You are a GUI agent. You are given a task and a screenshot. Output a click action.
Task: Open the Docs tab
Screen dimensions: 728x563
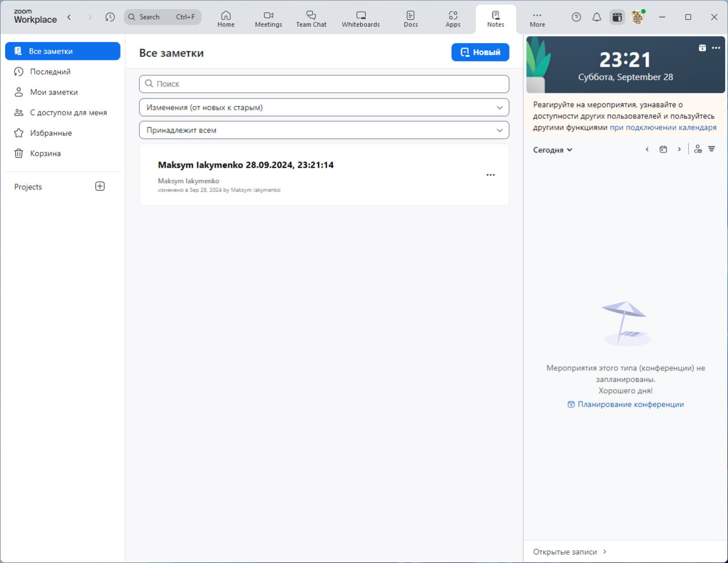[x=411, y=19]
